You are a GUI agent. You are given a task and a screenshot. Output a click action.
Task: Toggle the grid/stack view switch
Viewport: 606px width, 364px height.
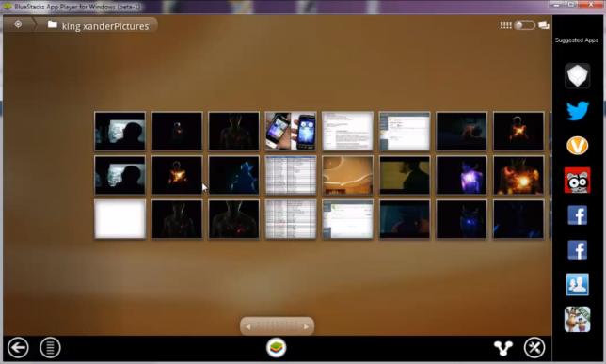click(524, 25)
